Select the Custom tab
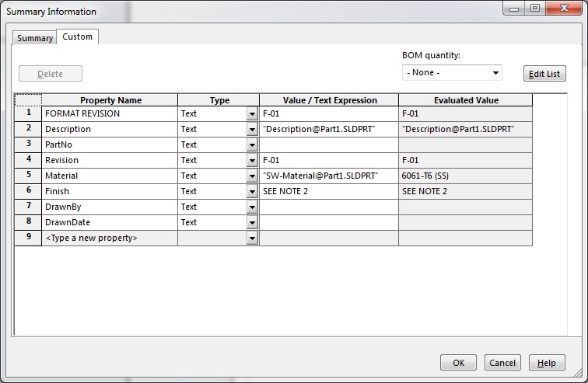This screenshot has width=588, height=383. point(77,37)
